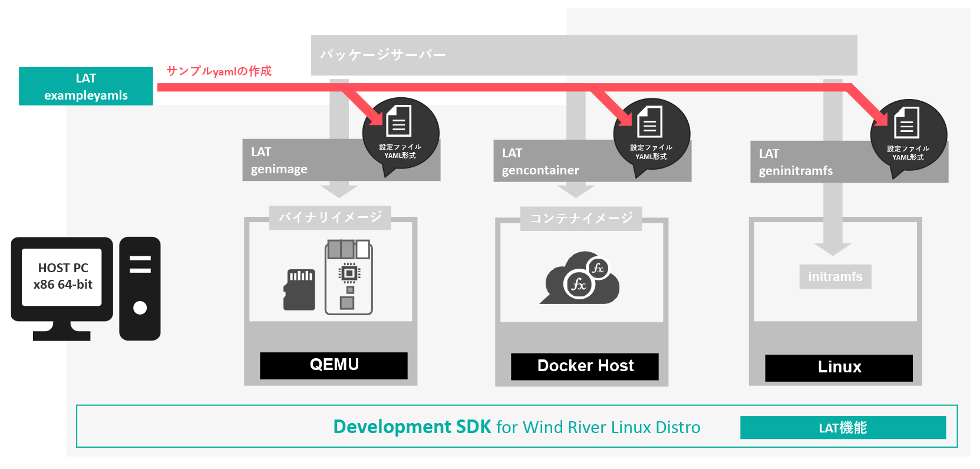Click the cloud function icon above Docker Host
980x469 pixels.
click(580, 278)
